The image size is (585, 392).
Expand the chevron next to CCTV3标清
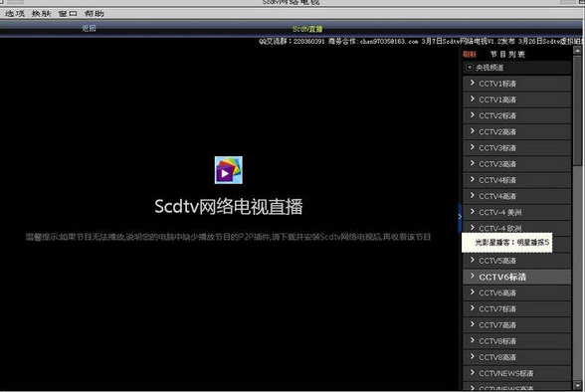click(x=473, y=147)
